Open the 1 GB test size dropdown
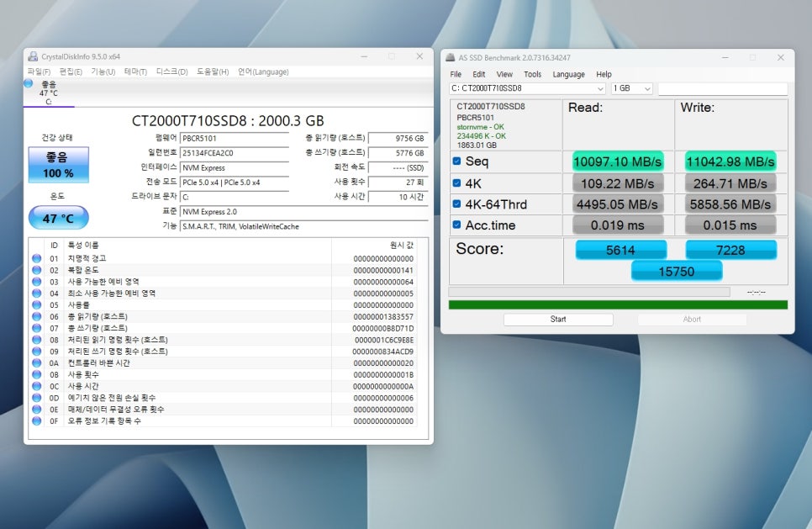 632,88
